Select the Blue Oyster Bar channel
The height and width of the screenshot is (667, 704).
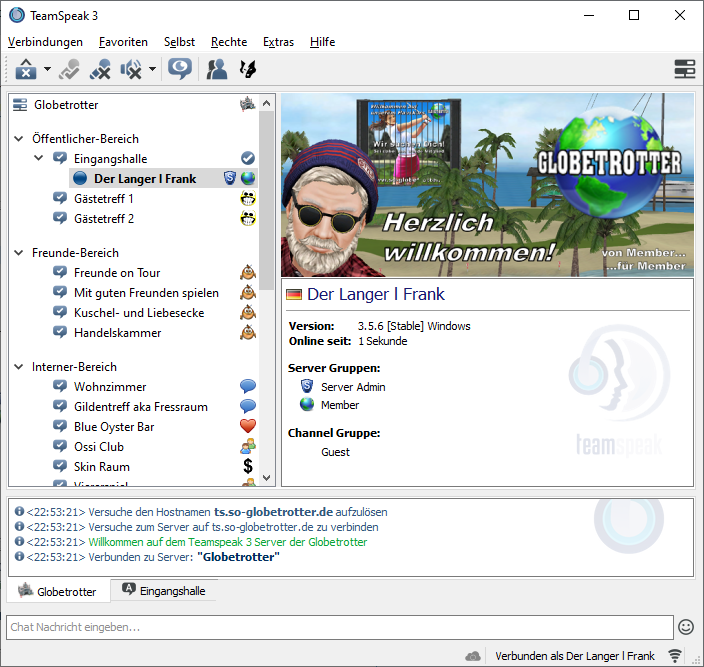click(x=114, y=426)
